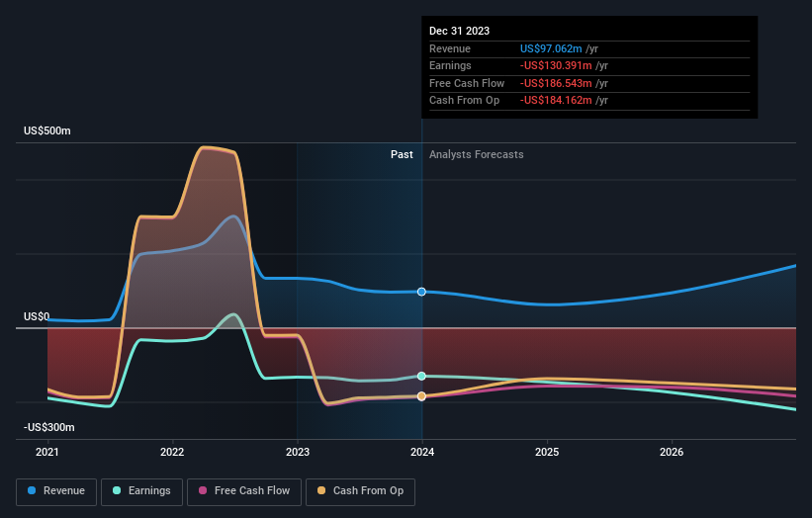Screen dimensions: 812x518
Task: Click the blue Revenue data point at 2024
Action: click(x=421, y=292)
